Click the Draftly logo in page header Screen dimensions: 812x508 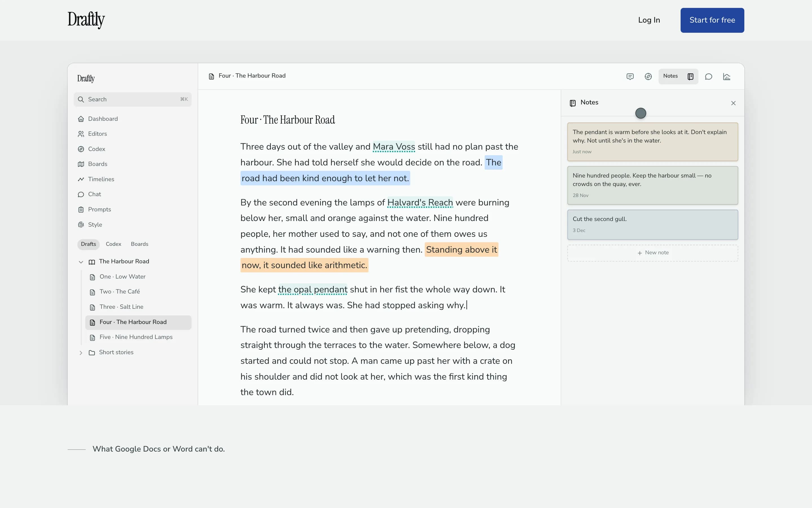coord(86,20)
